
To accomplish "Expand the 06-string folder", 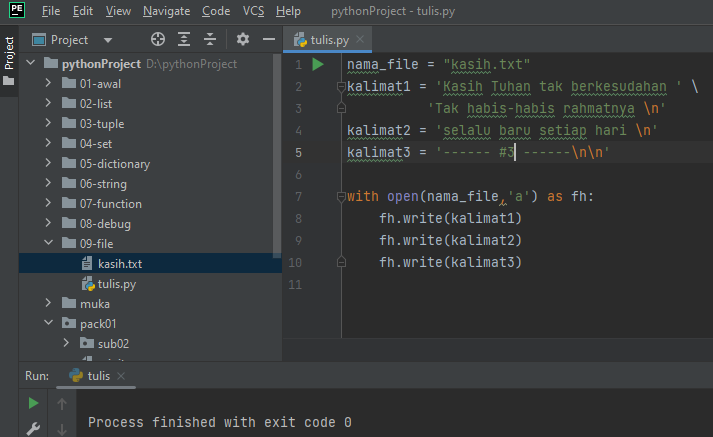I will pos(48,183).
